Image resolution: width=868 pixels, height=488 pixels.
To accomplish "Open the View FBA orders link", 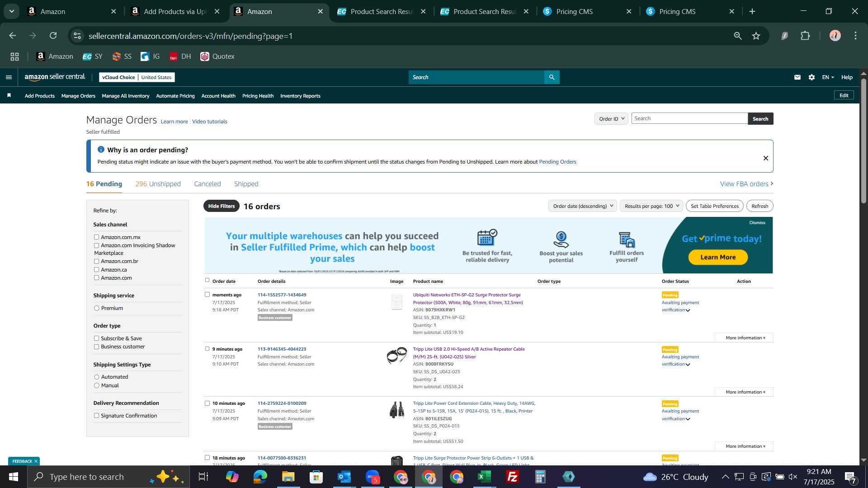I will click(x=746, y=184).
